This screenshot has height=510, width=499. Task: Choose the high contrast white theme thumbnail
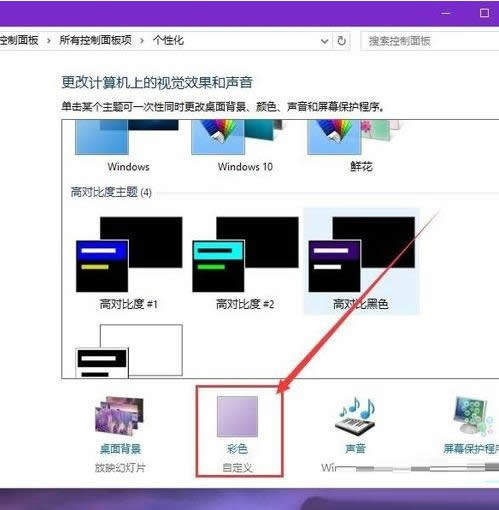[x=129, y=351]
